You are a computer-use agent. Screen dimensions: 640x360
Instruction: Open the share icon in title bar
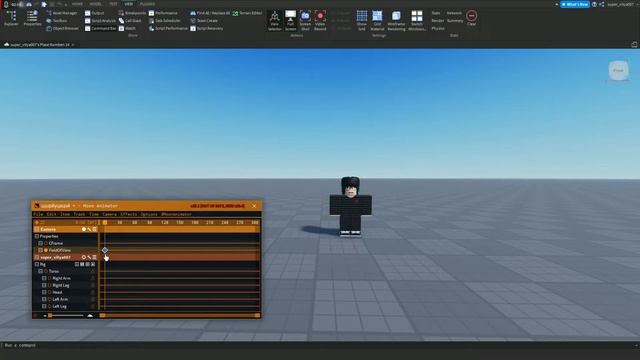[x=602, y=4]
